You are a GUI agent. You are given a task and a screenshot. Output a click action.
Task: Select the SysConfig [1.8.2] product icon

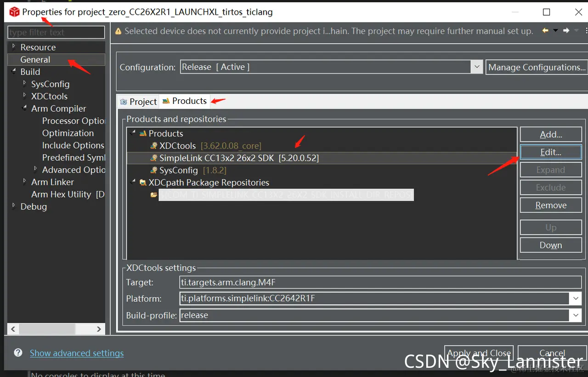click(154, 171)
